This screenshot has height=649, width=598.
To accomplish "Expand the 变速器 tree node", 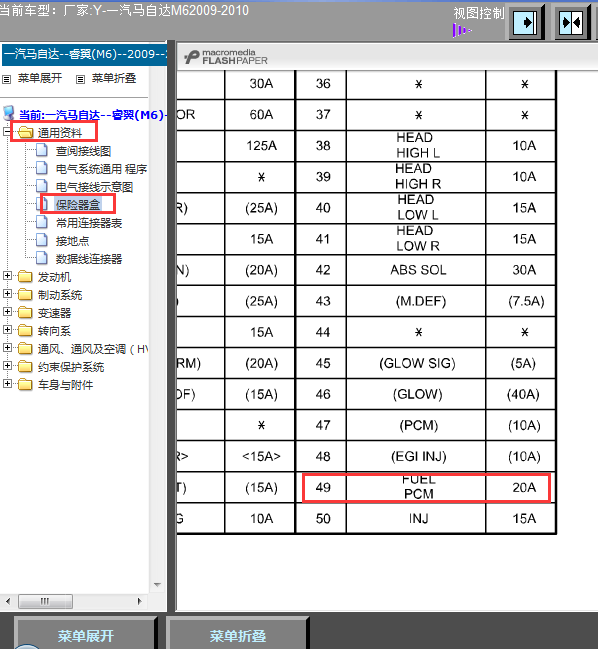I will (7, 311).
